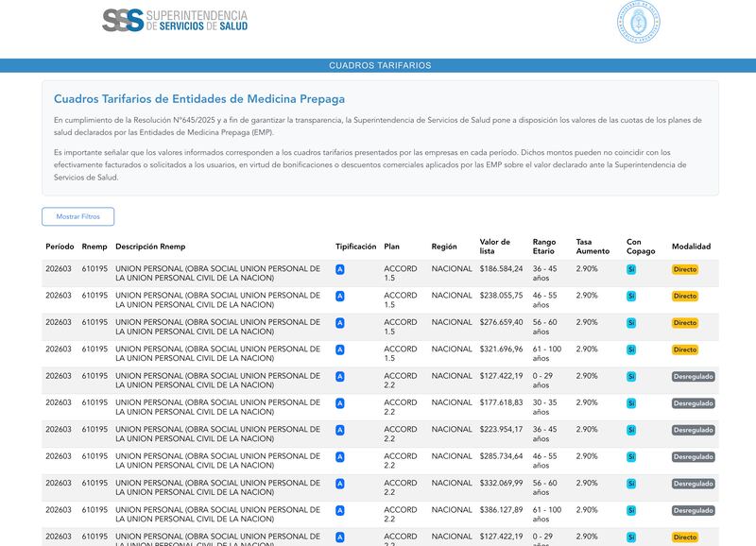756x546 pixels.
Task: Click the SSS Superintendencia de Servicios de Salud logo
Action: coord(175,21)
